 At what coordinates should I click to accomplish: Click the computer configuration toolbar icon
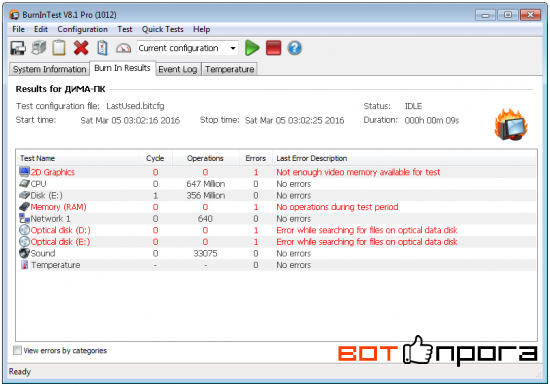click(x=39, y=48)
